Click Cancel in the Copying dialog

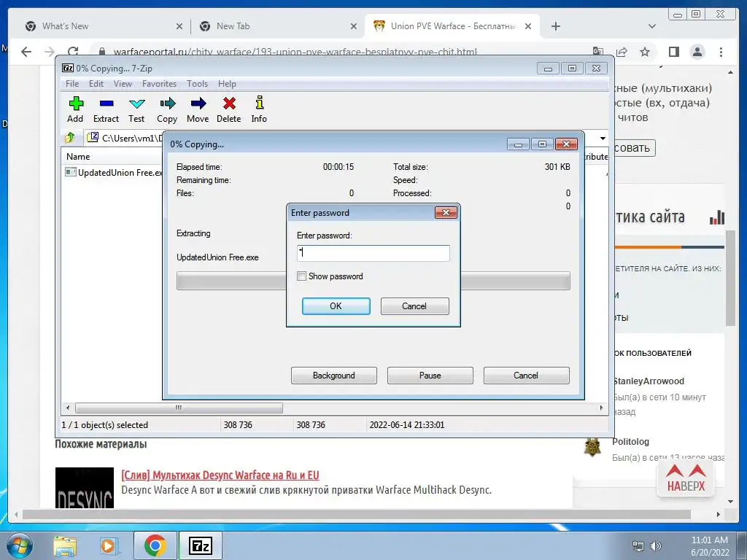click(x=526, y=376)
